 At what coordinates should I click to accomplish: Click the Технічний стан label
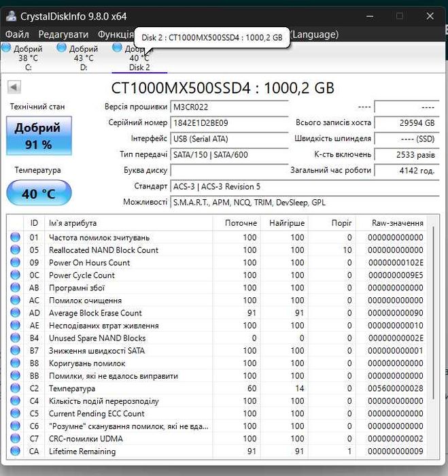[x=37, y=107]
